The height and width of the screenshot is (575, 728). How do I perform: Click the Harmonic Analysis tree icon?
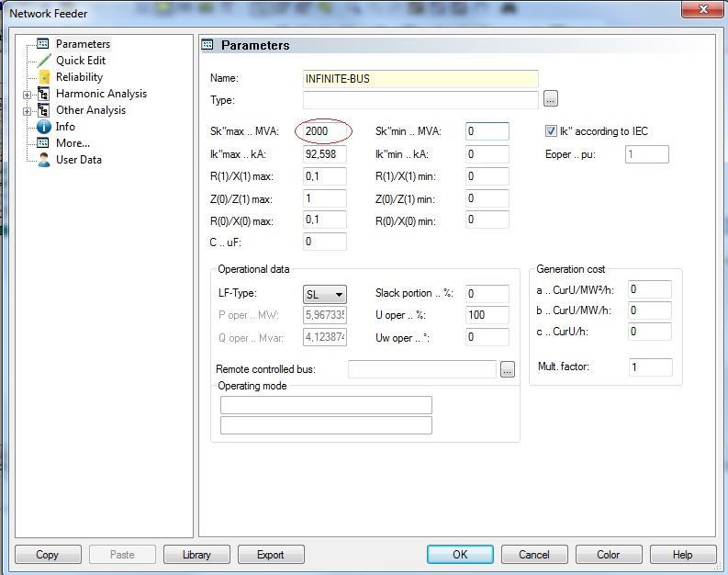(x=43, y=94)
